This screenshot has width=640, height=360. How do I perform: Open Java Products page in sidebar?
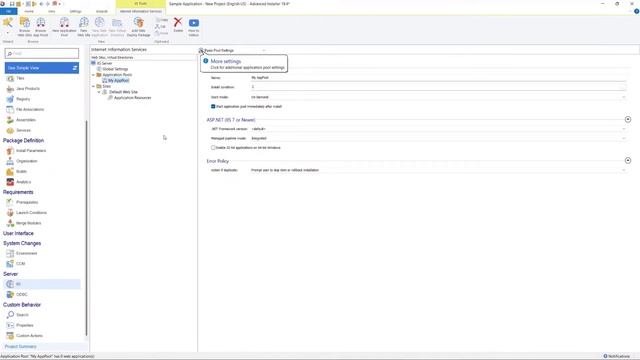(x=23, y=89)
